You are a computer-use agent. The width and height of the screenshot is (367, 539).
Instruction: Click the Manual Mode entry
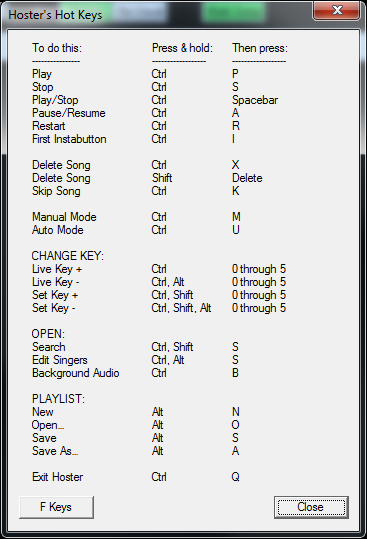tap(64, 217)
